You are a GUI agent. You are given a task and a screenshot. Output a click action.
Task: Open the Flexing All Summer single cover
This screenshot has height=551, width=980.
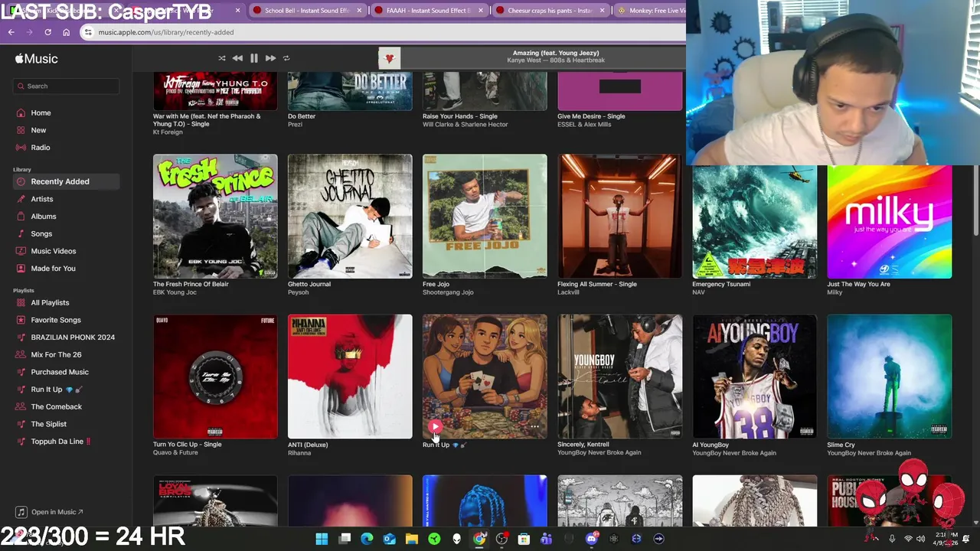pos(620,216)
